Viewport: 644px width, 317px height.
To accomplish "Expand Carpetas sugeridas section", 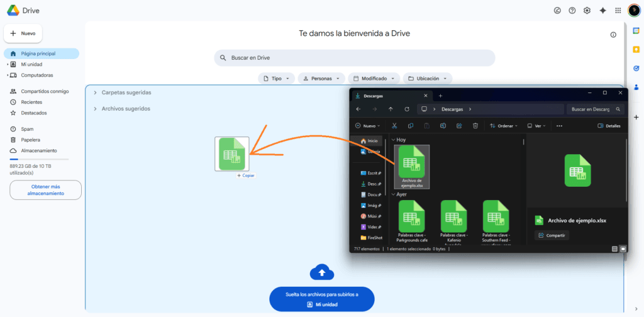I will tap(96, 92).
